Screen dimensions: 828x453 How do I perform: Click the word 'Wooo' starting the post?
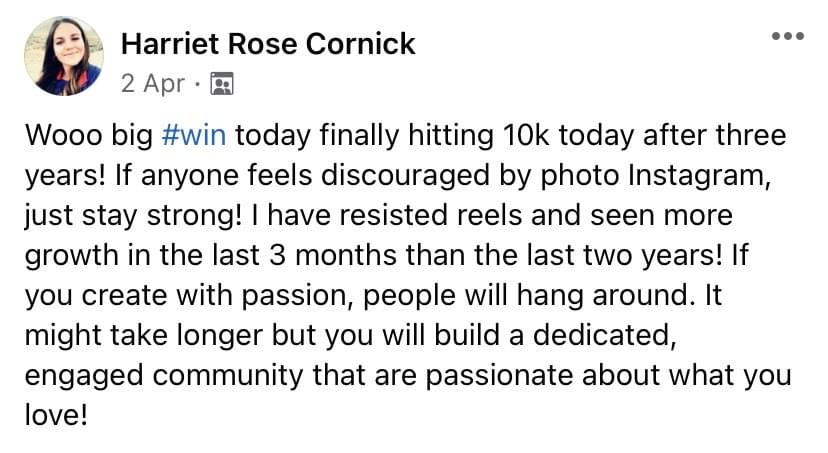pos(63,135)
